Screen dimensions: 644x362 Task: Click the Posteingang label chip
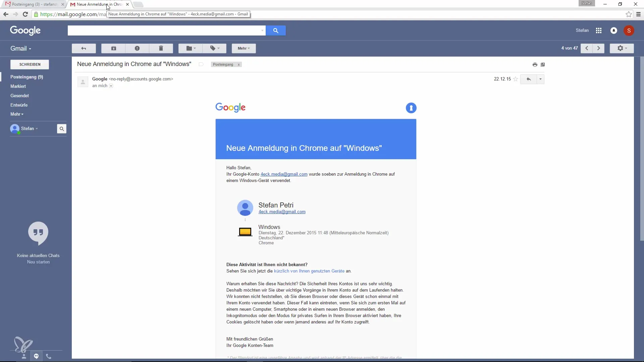pos(223,65)
